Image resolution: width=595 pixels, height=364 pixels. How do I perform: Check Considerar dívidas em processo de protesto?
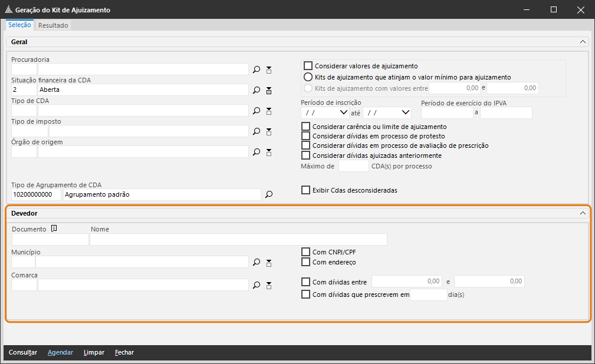[x=305, y=136]
